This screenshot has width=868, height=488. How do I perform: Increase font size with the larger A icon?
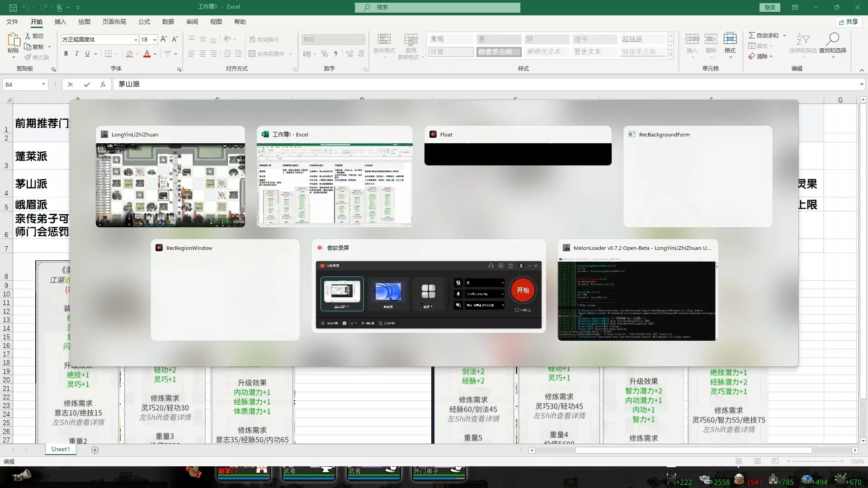click(164, 39)
